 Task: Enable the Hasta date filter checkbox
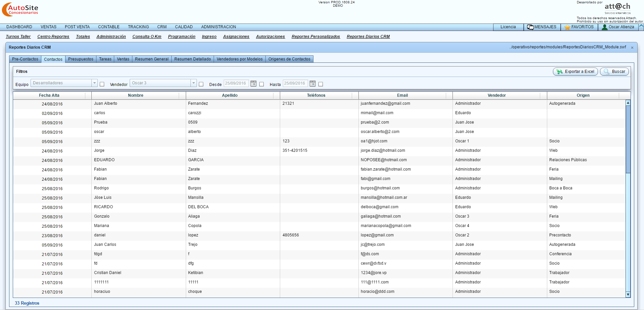coord(321,84)
